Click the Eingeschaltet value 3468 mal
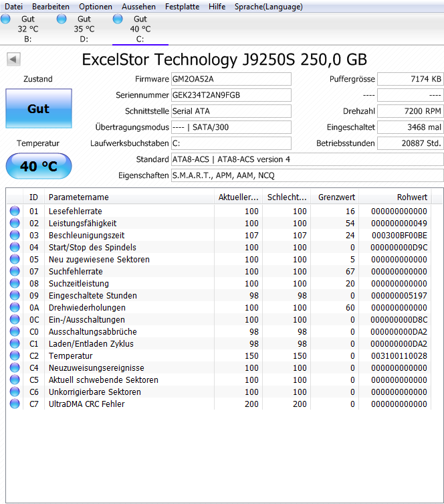The height and width of the screenshot is (504, 444). 411,127
